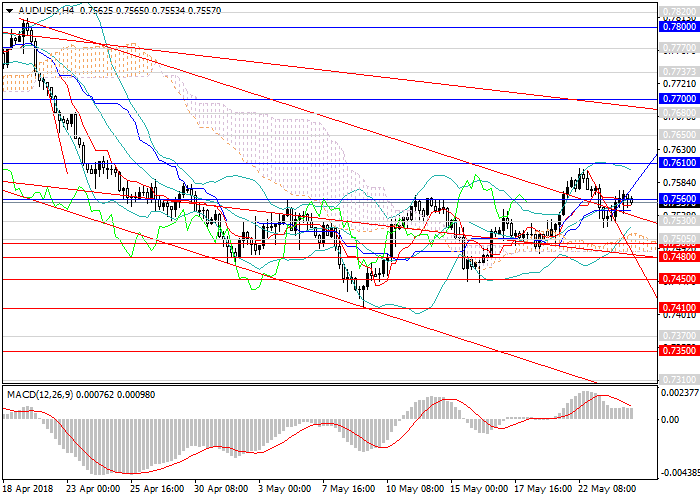Viewport: 700px width, 500px height.
Task: Click the 0.00 MACD scale value
Action: point(670,419)
